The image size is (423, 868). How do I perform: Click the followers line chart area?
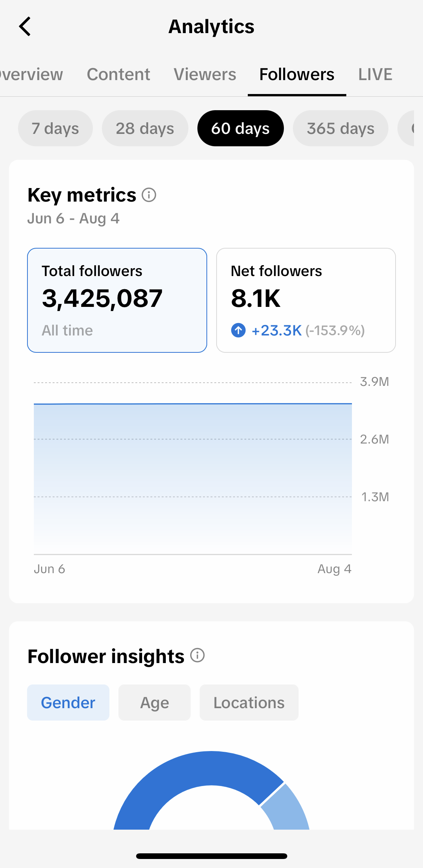point(193,478)
